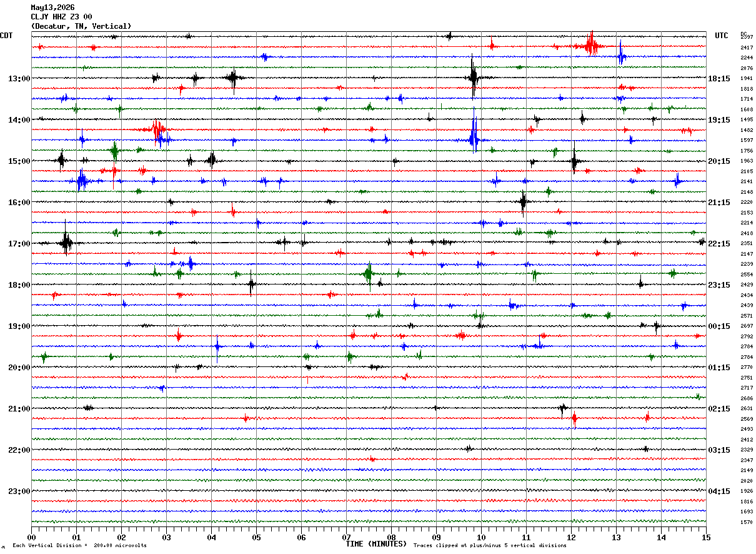Viewport: 756px width, 554px height.
Task: Click the CLJY HHZ Z3 00 station code
Action: tap(61, 17)
